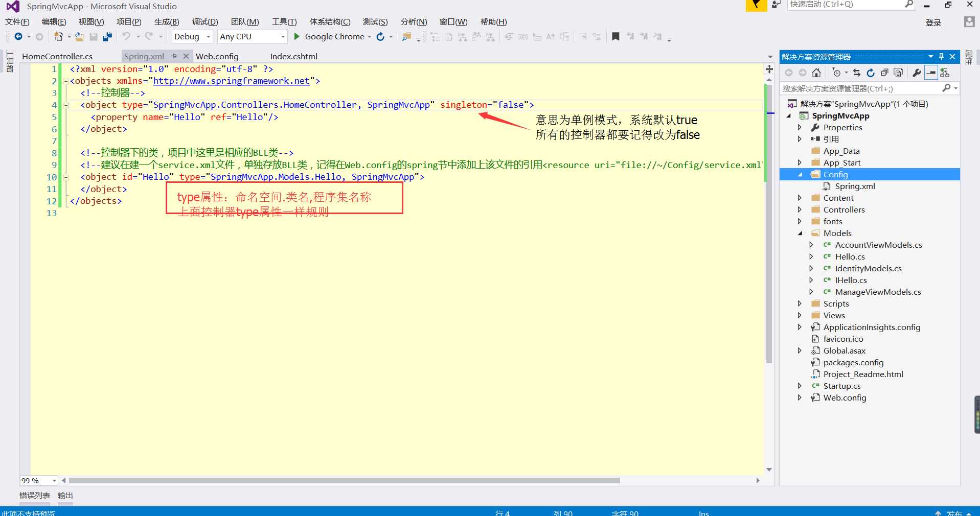Select Global.asax in solution tree
Screen dimensions: 980x516
pyautogui.click(x=844, y=350)
